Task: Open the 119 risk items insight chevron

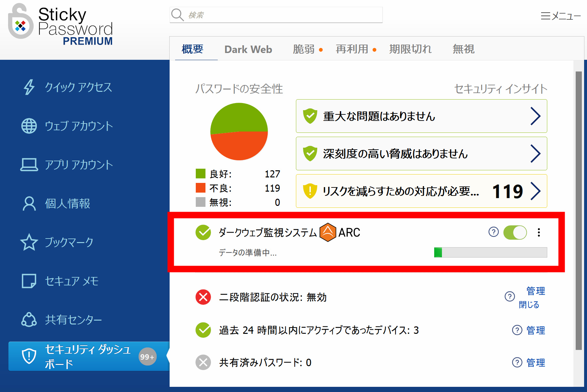Action: pos(535,191)
